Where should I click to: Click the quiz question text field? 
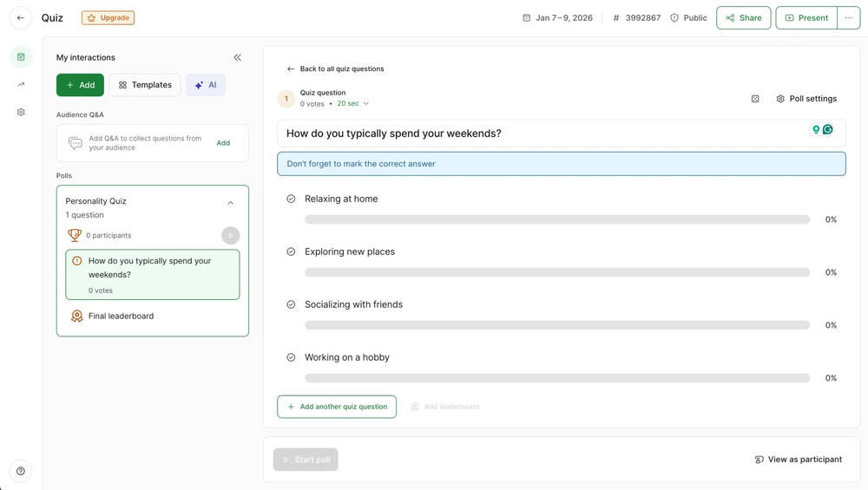538,134
